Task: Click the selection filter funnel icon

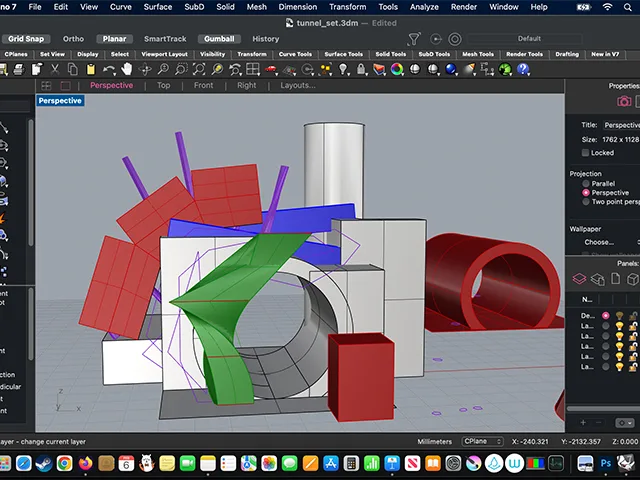Action: point(414,39)
